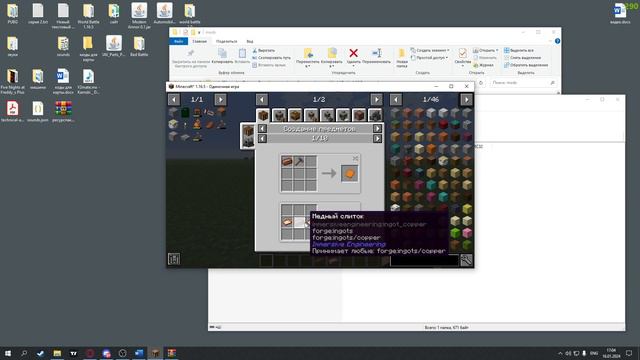
Task: Go to next page of item list 1/46
Action: 467,99
